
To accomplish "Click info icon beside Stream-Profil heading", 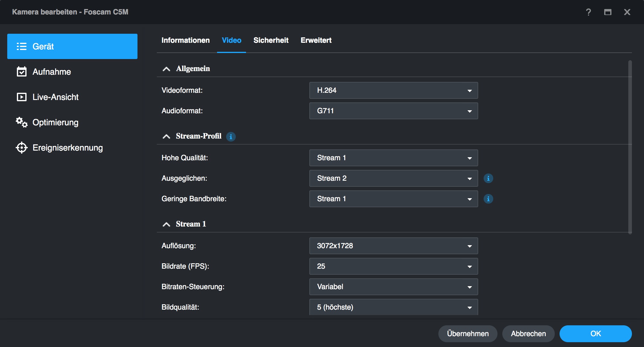I will [231, 137].
